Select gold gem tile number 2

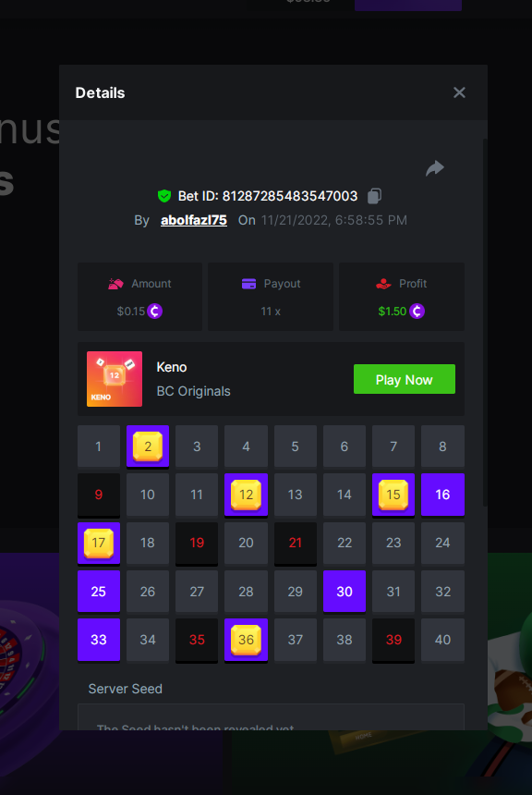pyautogui.click(x=148, y=446)
